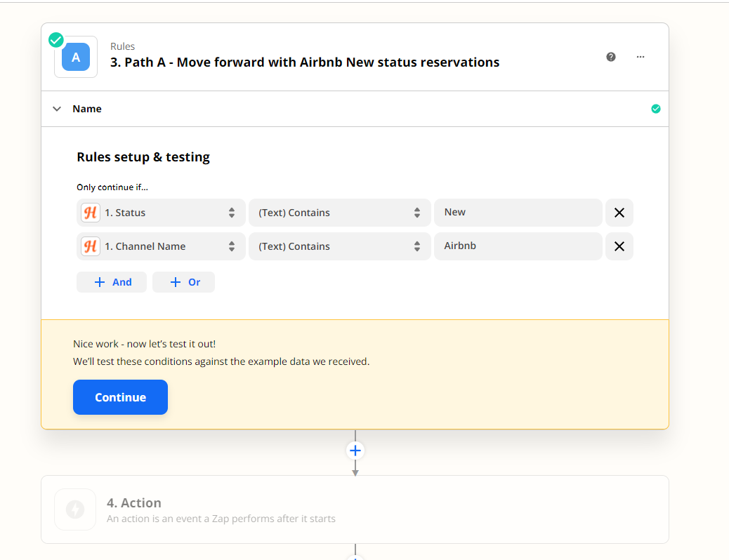Viewport: 729px width, 560px height.
Task: Click the value field containing 'Airbnb'
Action: tap(518, 246)
